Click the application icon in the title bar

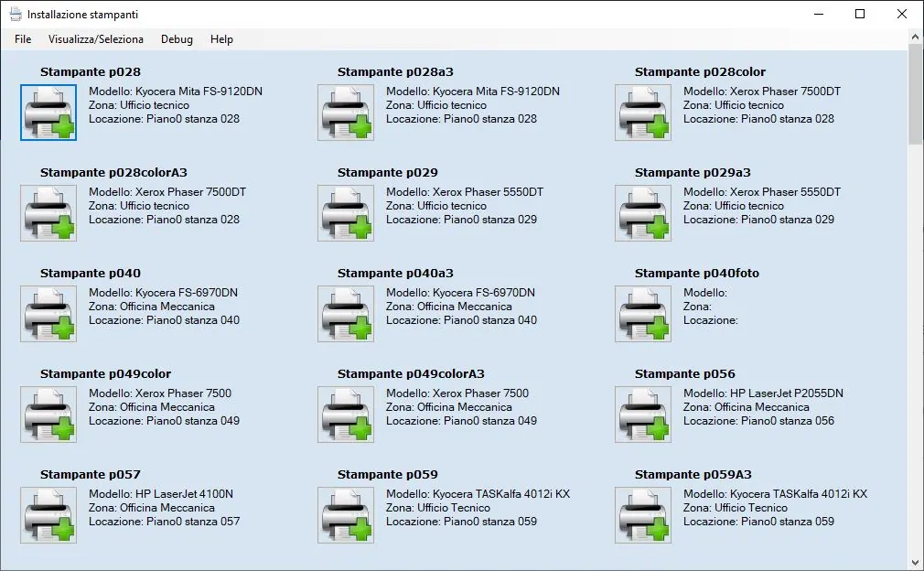(x=16, y=14)
